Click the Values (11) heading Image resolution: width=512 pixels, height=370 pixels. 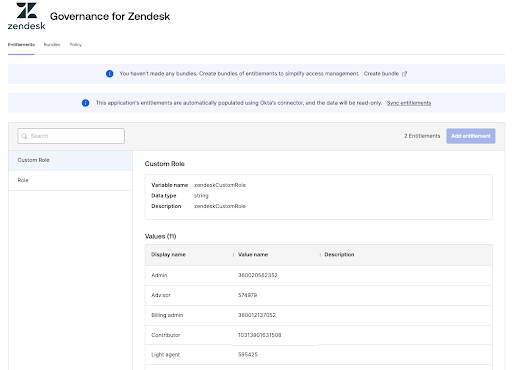(160, 237)
